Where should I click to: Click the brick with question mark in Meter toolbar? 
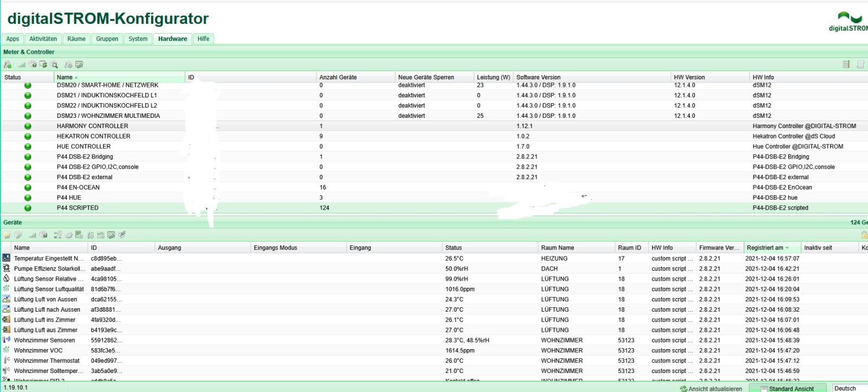(x=33, y=64)
